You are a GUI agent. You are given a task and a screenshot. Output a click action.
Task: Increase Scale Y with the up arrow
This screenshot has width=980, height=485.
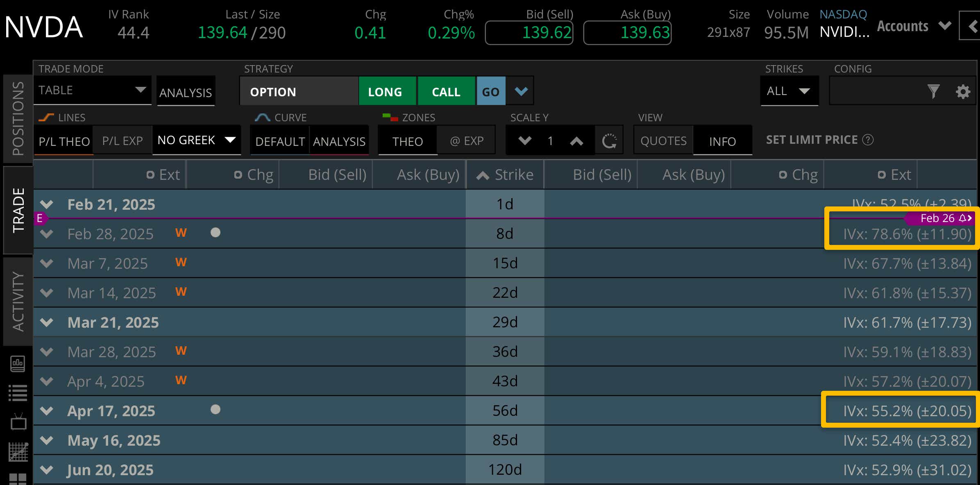577,141
